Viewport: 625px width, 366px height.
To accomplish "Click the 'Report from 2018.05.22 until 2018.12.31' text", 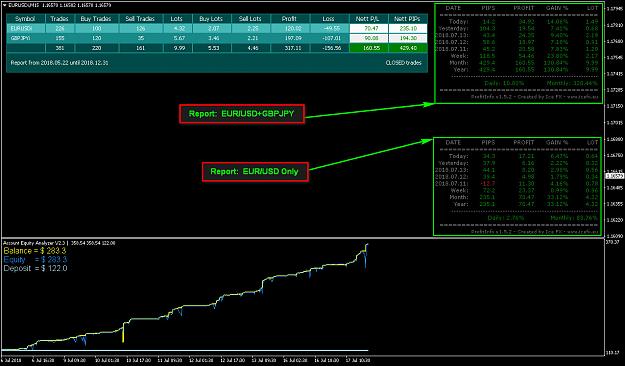I will (59, 63).
